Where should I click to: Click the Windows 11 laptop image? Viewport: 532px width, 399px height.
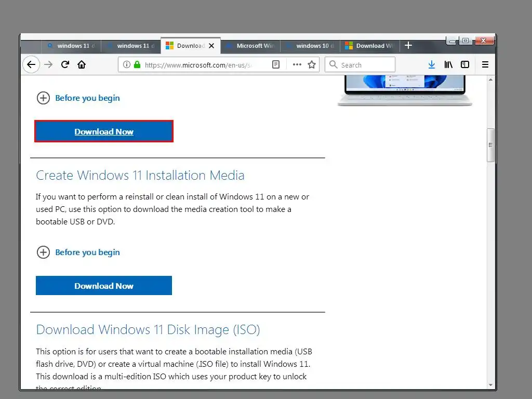[405, 90]
